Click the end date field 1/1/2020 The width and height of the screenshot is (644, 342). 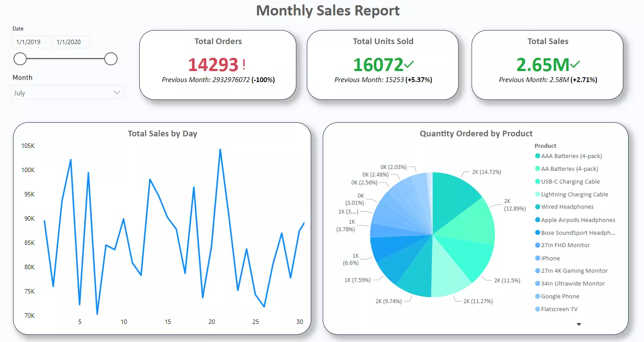(x=71, y=42)
